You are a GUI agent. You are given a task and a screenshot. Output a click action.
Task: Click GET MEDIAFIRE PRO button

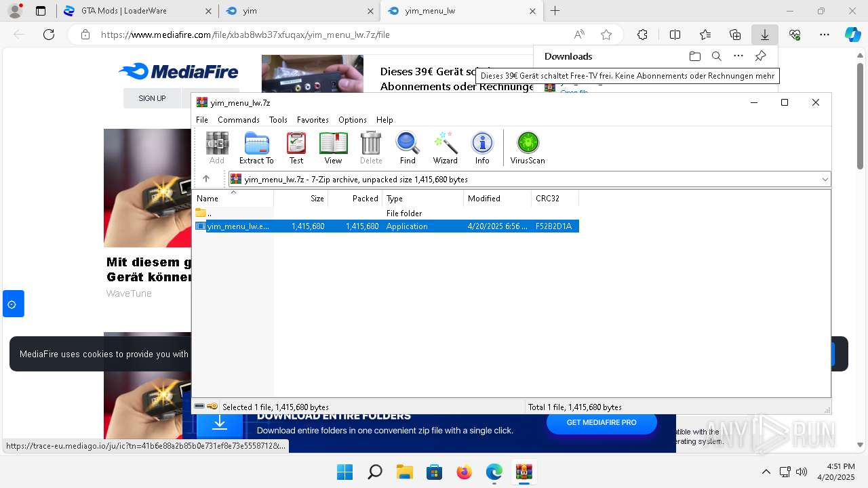pyautogui.click(x=601, y=422)
